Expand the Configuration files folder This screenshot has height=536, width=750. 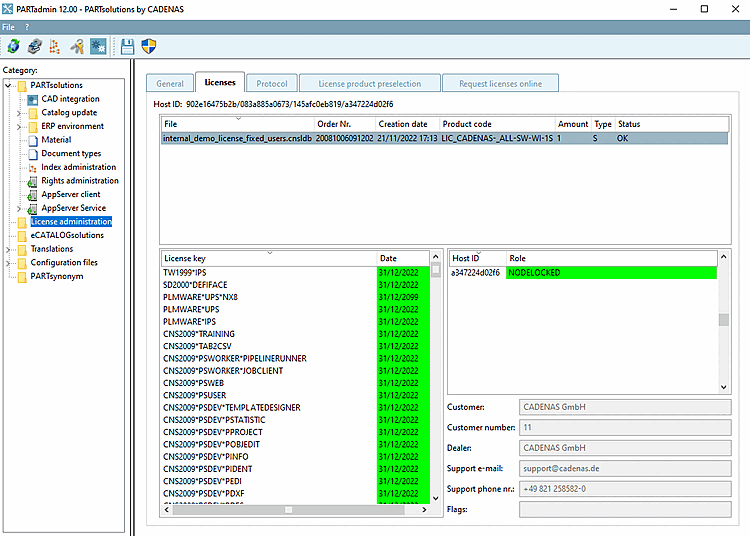tap(8, 263)
